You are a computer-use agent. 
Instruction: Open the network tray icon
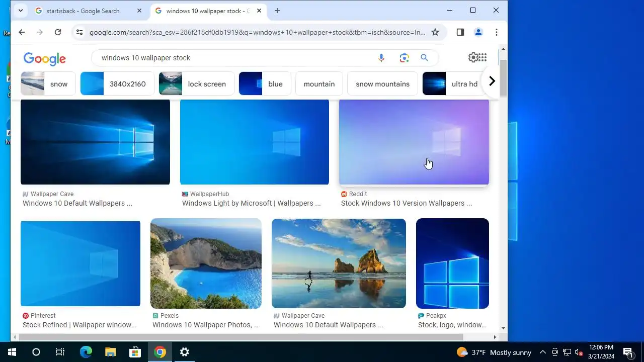(567, 352)
